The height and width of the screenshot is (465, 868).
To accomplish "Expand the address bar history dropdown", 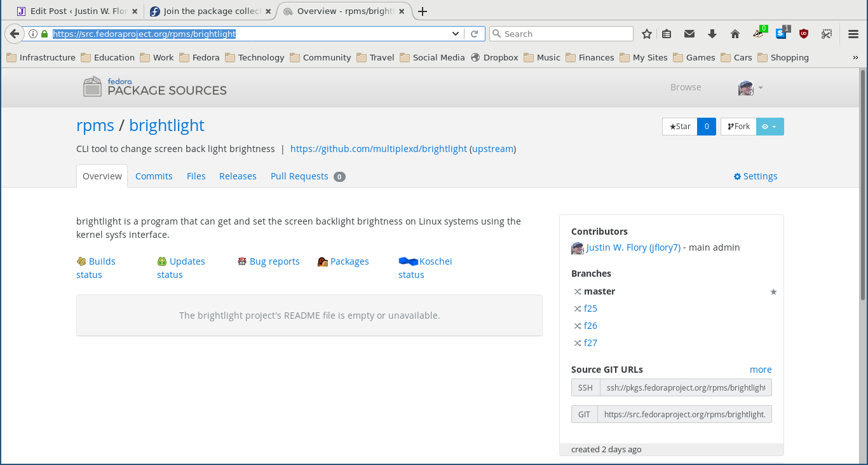I will (x=455, y=34).
